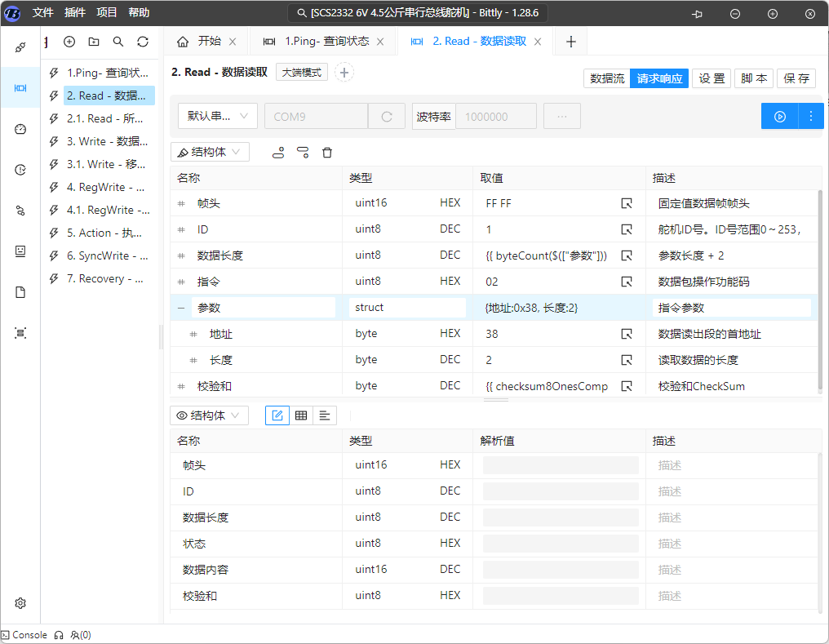Switch response view to table grid mode
829x644 pixels.
301,415
